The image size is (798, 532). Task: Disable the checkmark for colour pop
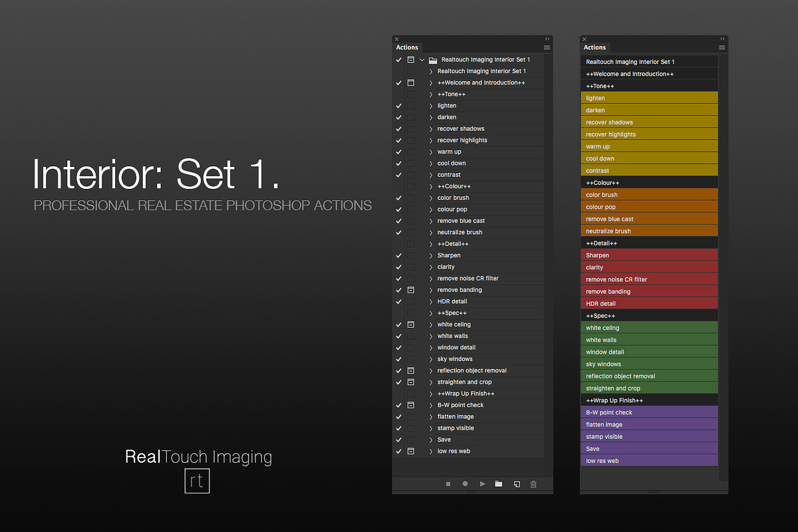tap(399, 209)
